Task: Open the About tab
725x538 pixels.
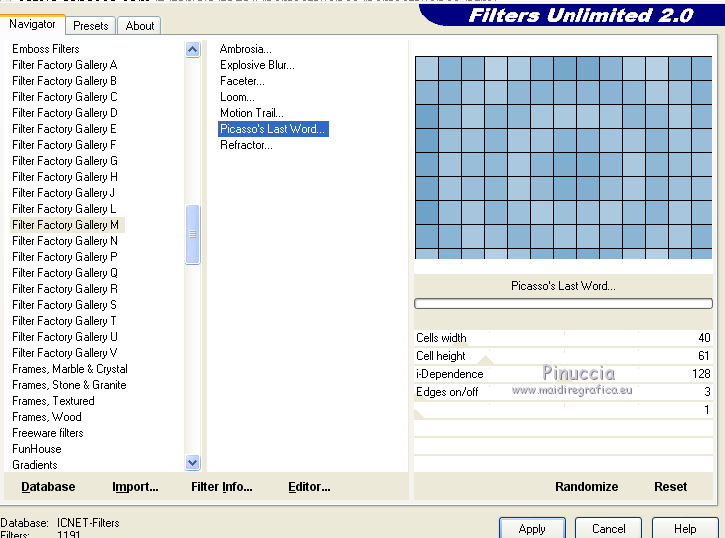Action: pyautogui.click(x=140, y=26)
